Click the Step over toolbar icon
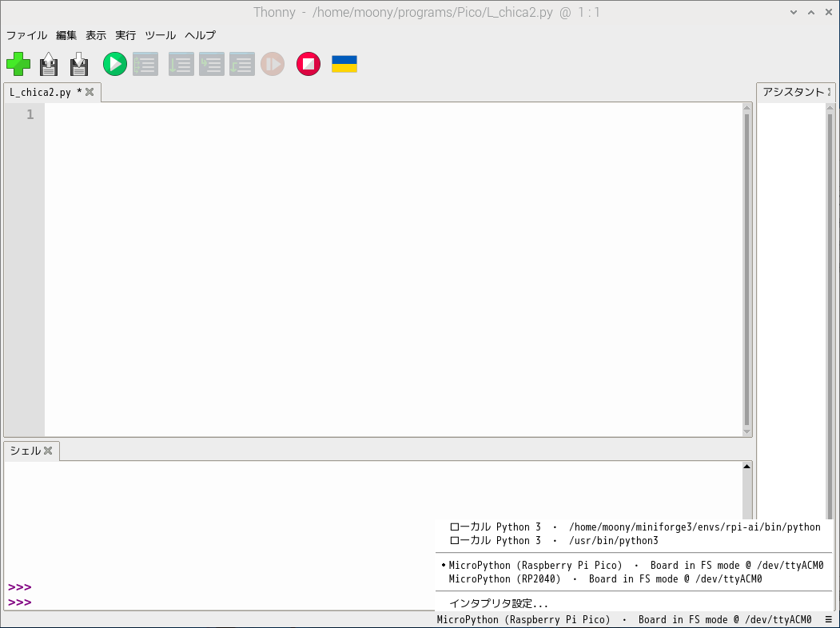Viewport: 840px width, 628px height. coord(181,64)
